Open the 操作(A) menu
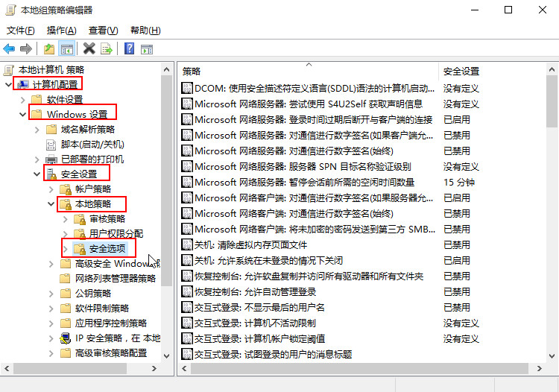This screenshot has height=392, width=559. point(61,31)
